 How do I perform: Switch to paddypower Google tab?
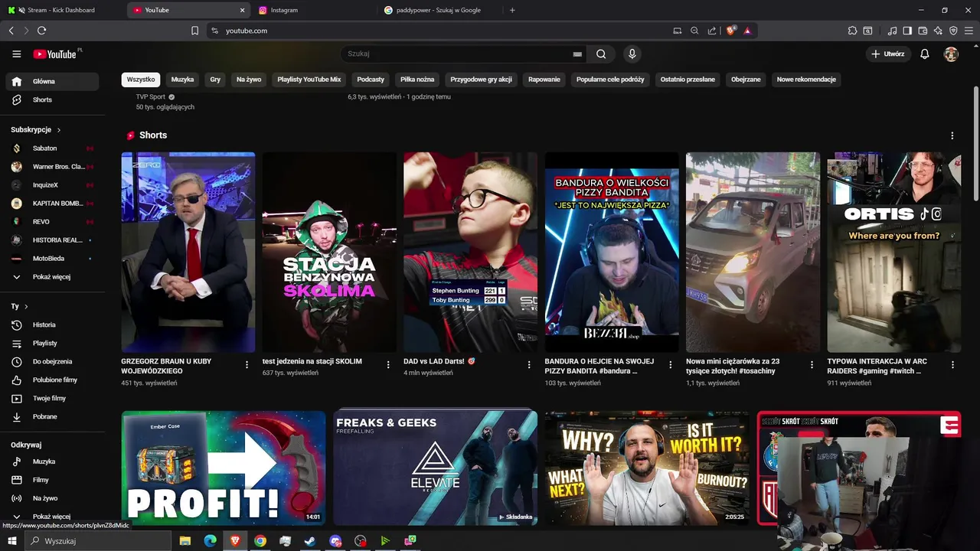[440, 10]
